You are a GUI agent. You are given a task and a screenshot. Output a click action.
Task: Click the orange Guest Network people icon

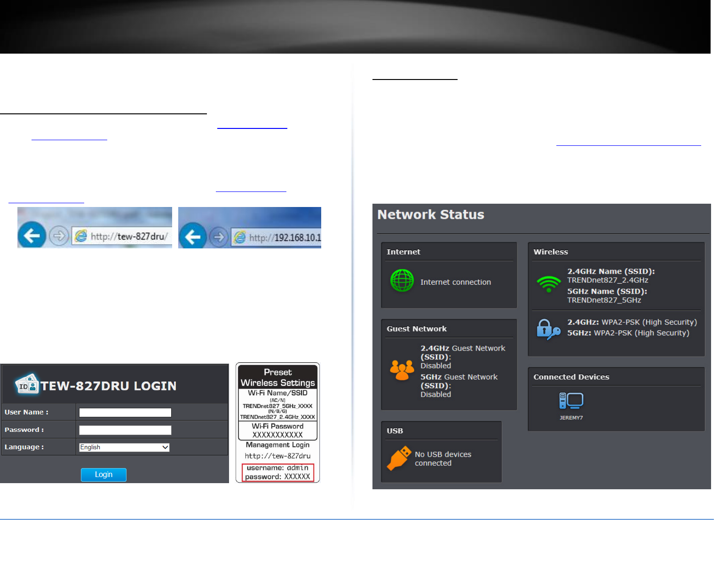coord(402,370)
